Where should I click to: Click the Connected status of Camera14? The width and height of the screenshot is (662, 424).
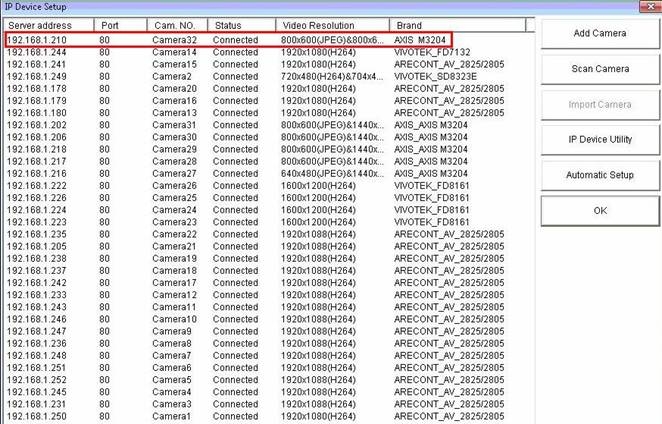(235, 52)
